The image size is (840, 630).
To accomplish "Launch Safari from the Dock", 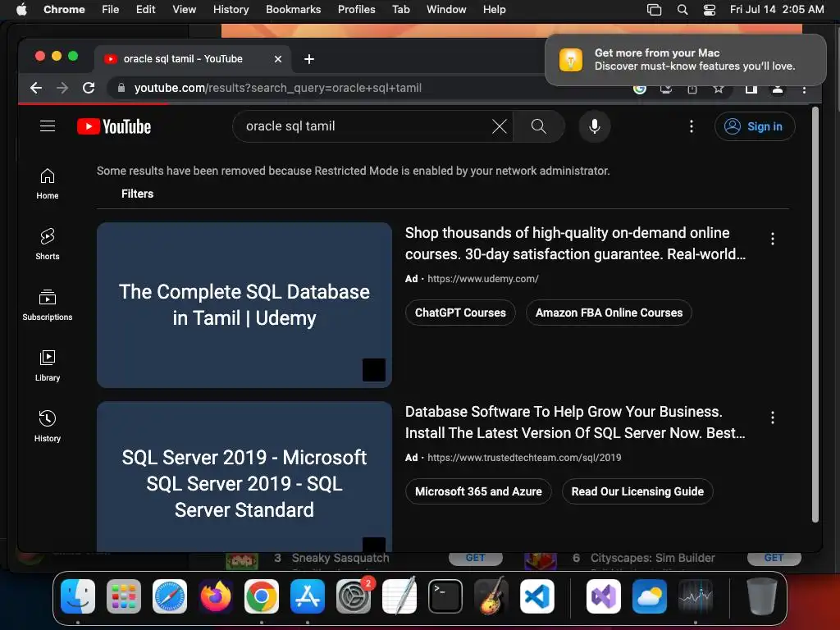I will [x=170, y=596].
